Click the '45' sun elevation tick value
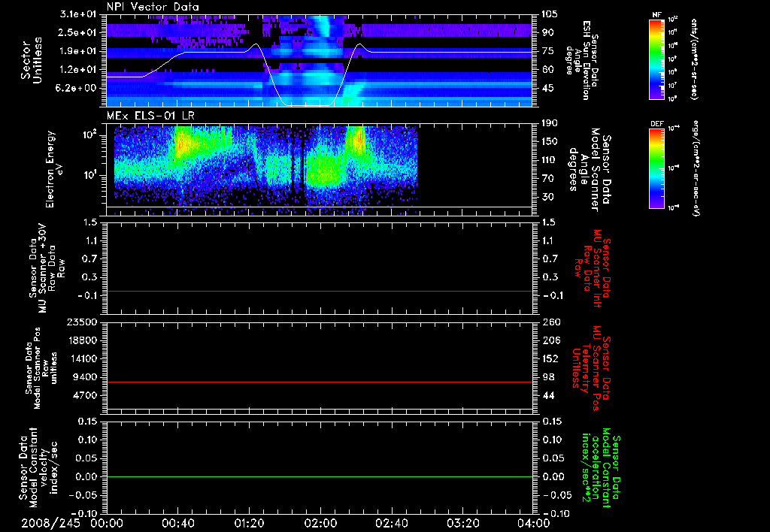The height and width of the screenshot is (532, 770). coord(547,88)
